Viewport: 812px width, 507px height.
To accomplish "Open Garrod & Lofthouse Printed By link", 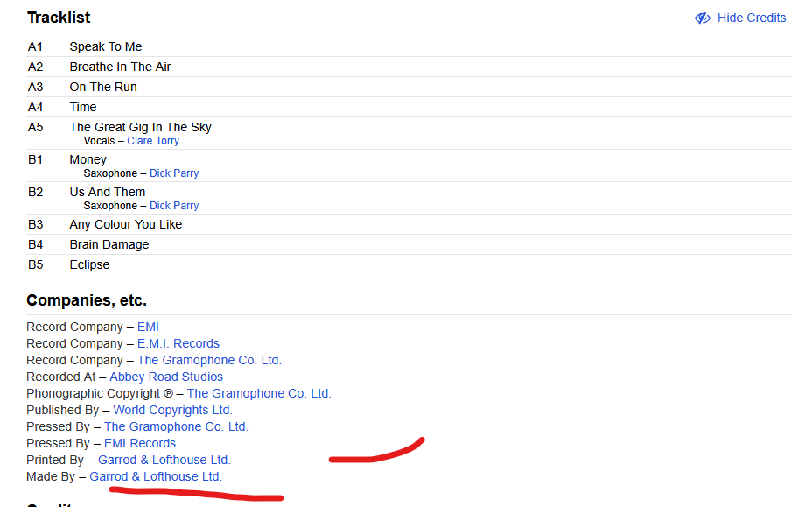I will pyautogui.click(x=164, y=460).
